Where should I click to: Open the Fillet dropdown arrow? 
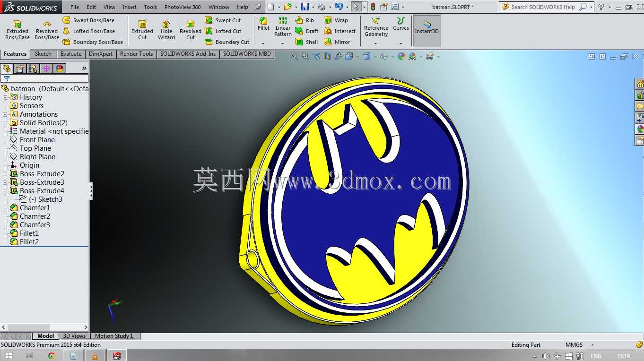point(263,43)
